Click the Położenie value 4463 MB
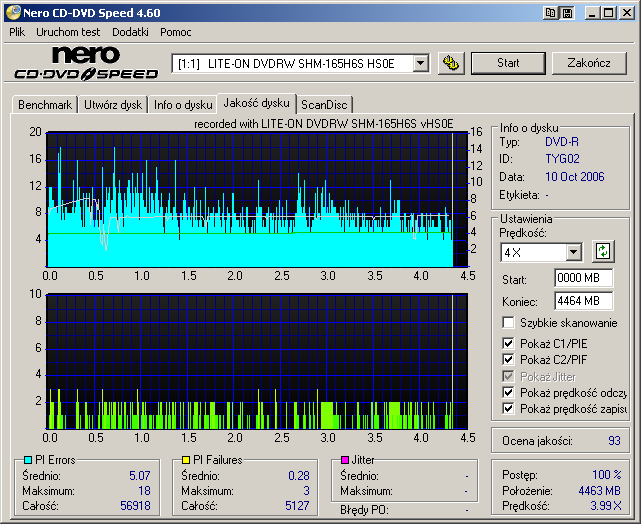 click(599, 490)
